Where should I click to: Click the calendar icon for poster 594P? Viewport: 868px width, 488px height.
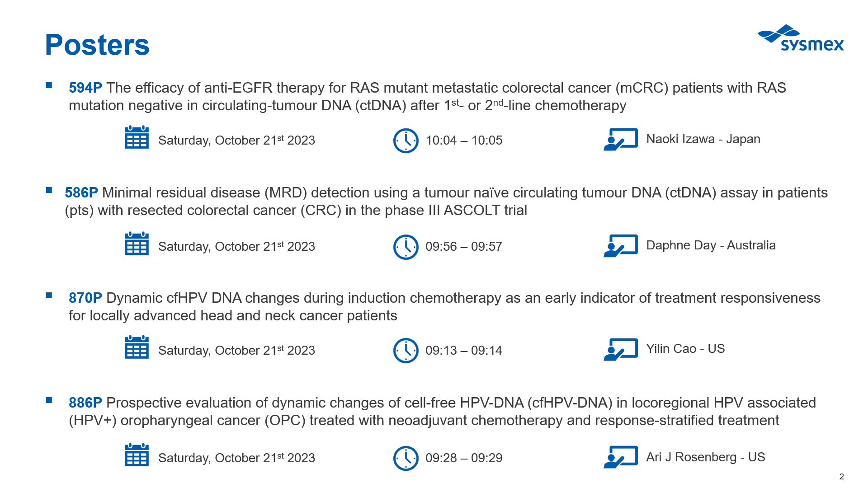pyautogui.click(x=137, y=137)
